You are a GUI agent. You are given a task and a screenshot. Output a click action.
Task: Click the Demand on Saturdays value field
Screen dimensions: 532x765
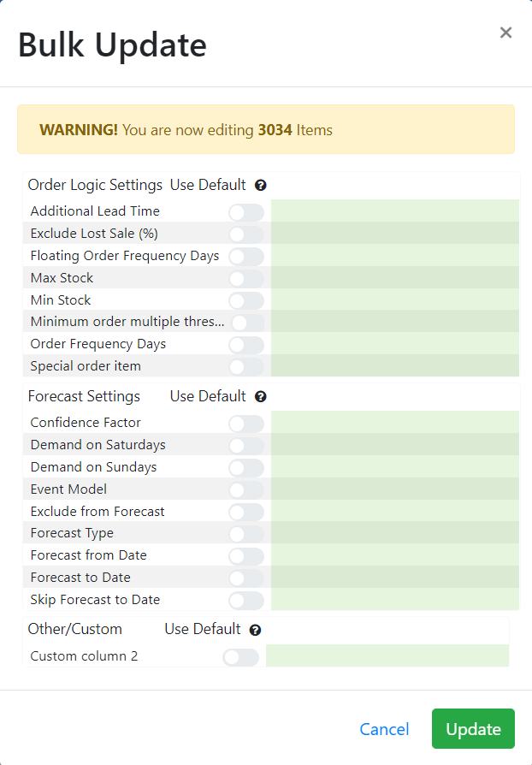394,445
